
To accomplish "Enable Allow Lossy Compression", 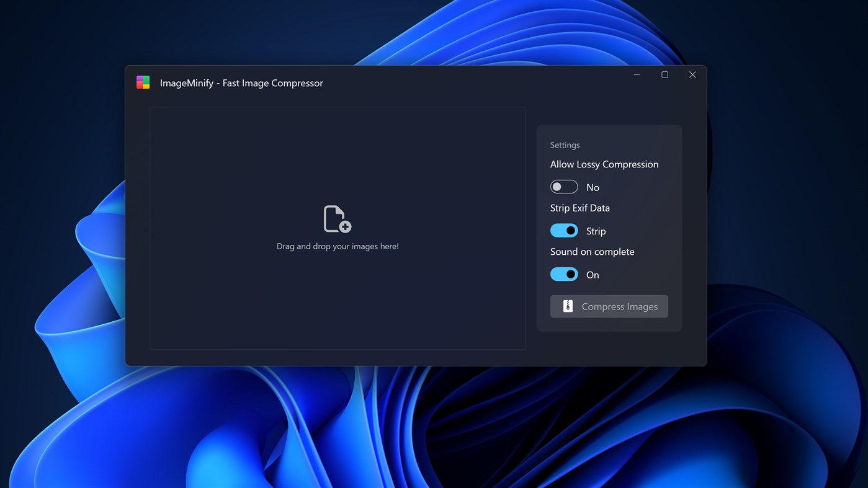I will (564, 186).
